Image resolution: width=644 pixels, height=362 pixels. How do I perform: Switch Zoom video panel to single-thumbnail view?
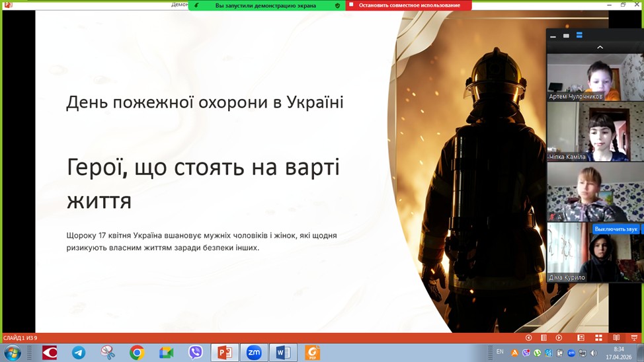pyautogui.click(x=566, y=36)
